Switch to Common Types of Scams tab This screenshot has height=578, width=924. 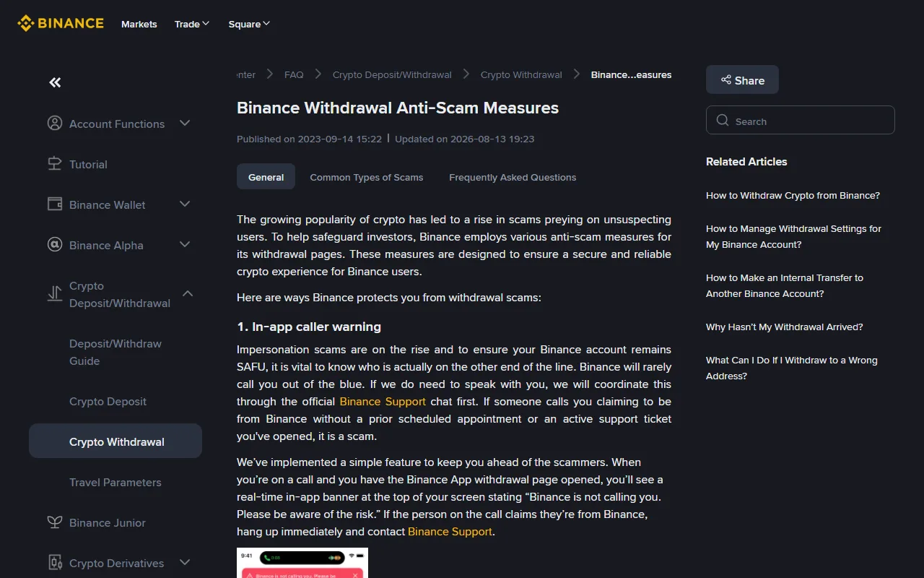(367, 177)
